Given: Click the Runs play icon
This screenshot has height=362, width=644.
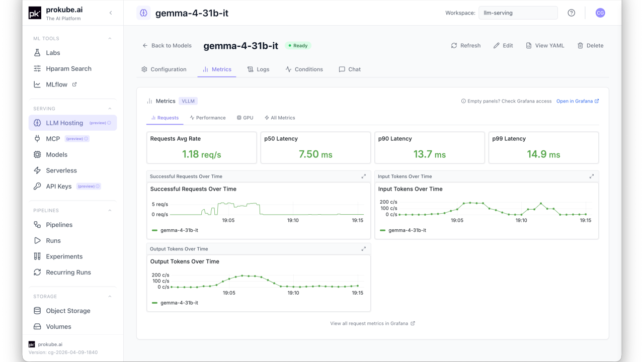Looking at the screenshot, I should tap(37, 241).
